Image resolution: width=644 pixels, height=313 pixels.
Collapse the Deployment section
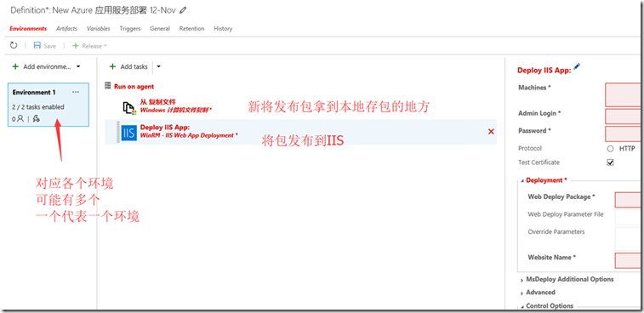(523, 180)
